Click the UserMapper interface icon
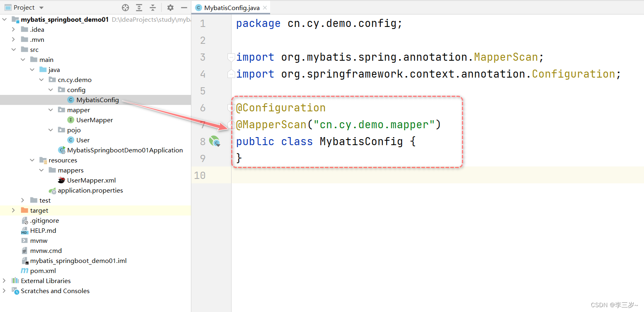The height and width of the screenshot is (312, 644). pos(71,120)
